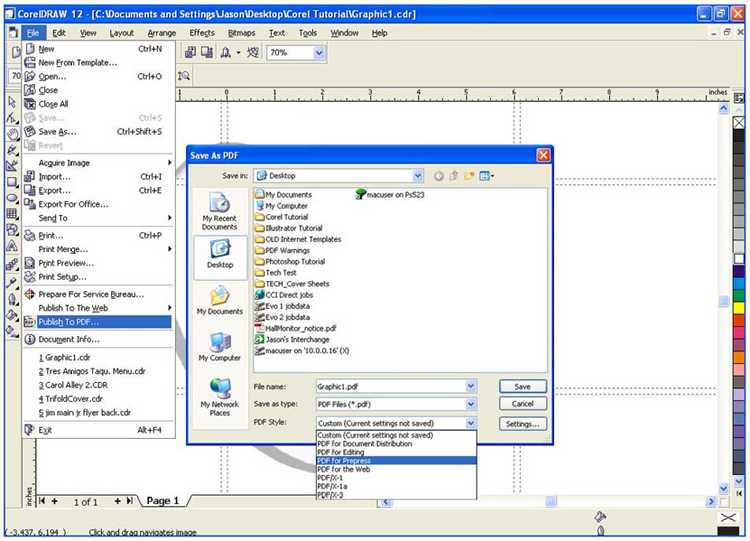Close the Save As PDF dialog
The width and height of the screenshot is (750, 541).
click(543, 155)
